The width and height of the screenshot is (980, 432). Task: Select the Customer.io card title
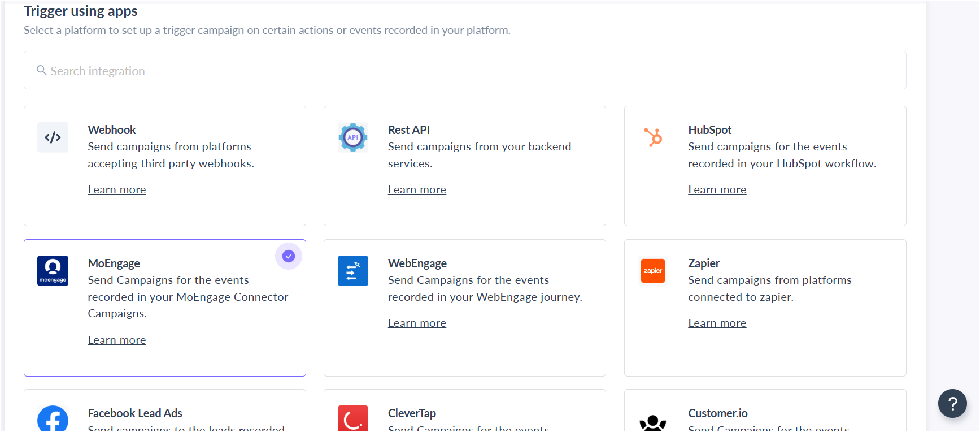pyautogui.click(x=718, y=413)
